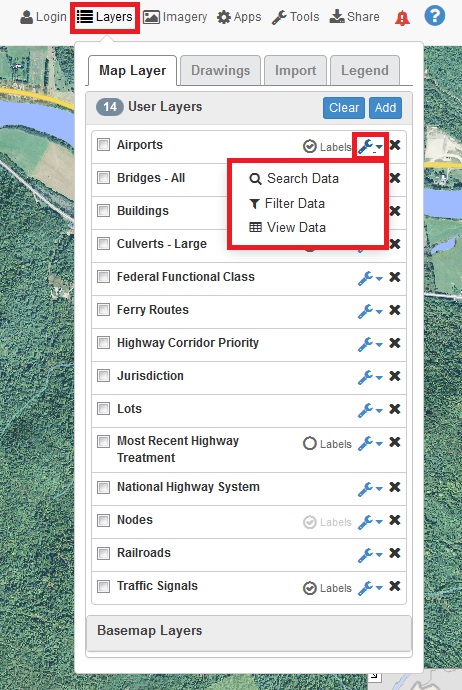
Task: Remove the Airports layer with its X icon
Action: tap(395, 145)
